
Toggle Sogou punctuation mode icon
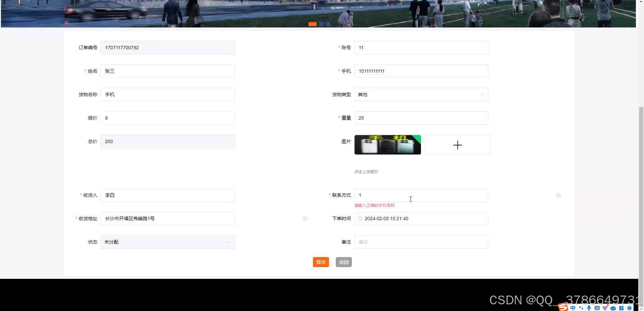pyautogui.click(x=581, y=308)
